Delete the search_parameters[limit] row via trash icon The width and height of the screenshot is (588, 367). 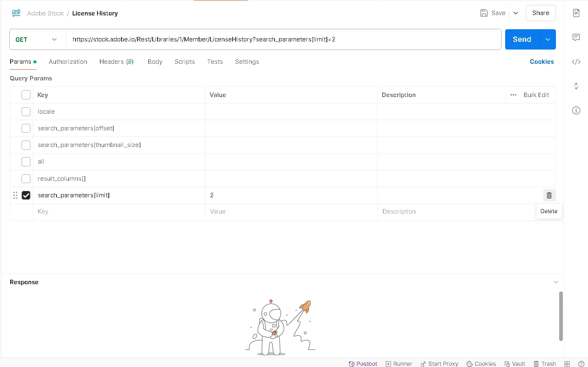[x=549, y=195]
